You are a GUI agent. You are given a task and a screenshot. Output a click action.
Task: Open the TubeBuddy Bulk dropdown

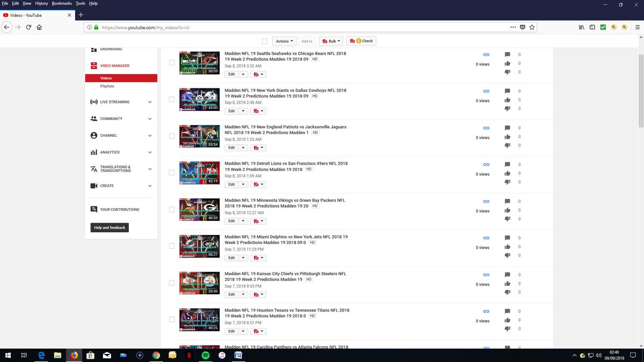click(331, 41)
